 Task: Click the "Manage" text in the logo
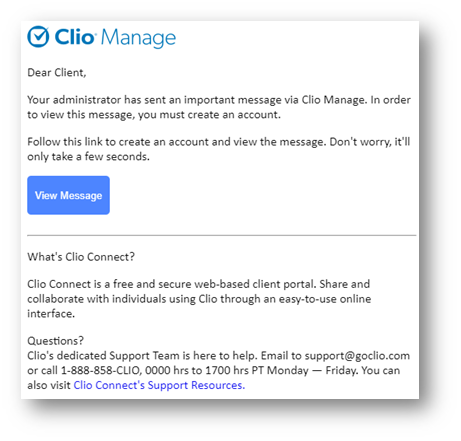[138, 38]
